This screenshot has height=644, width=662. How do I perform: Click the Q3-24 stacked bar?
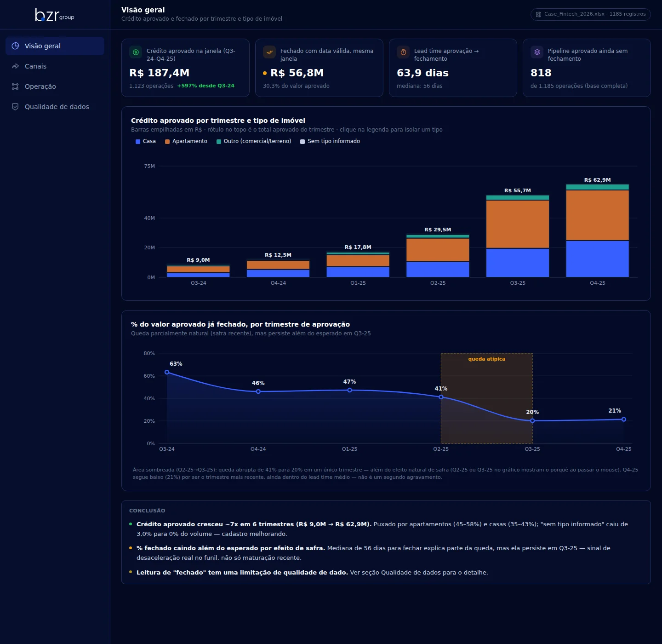pyautogui.click(x=198, y=271)
